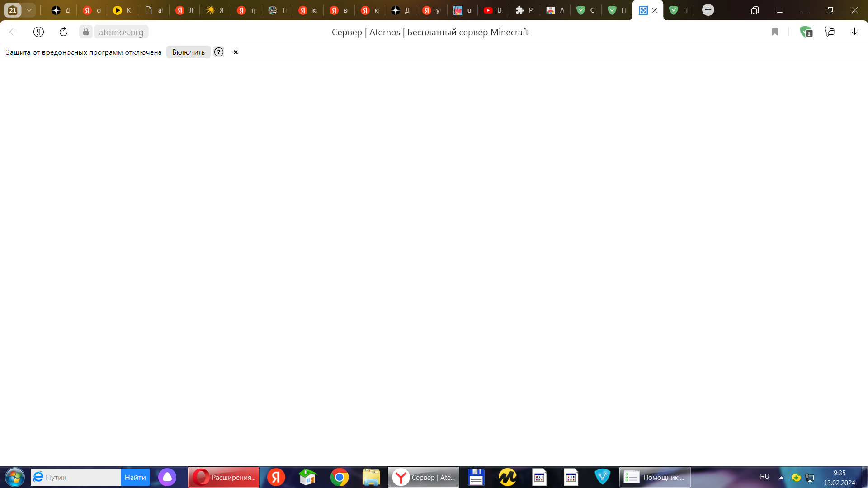868x488 pixels.
Task: Open the bookmarks panel icon in title bar
Action: tap(755, 10)
